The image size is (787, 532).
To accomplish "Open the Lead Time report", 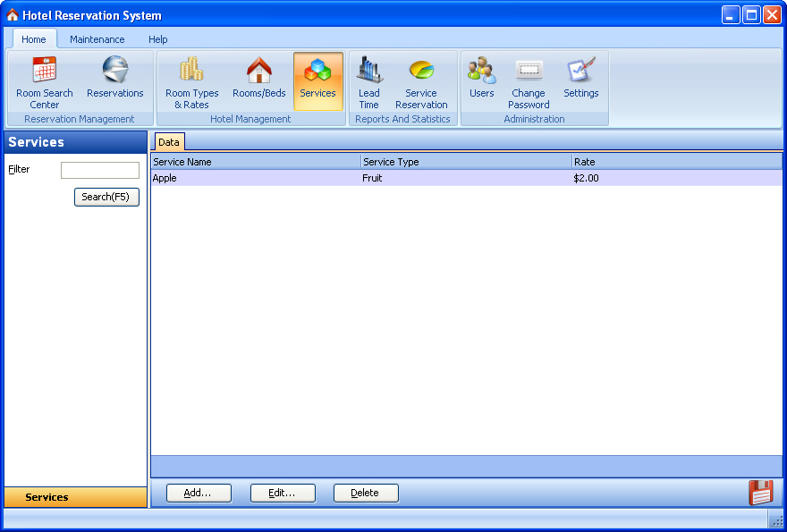I will [368, 81].
